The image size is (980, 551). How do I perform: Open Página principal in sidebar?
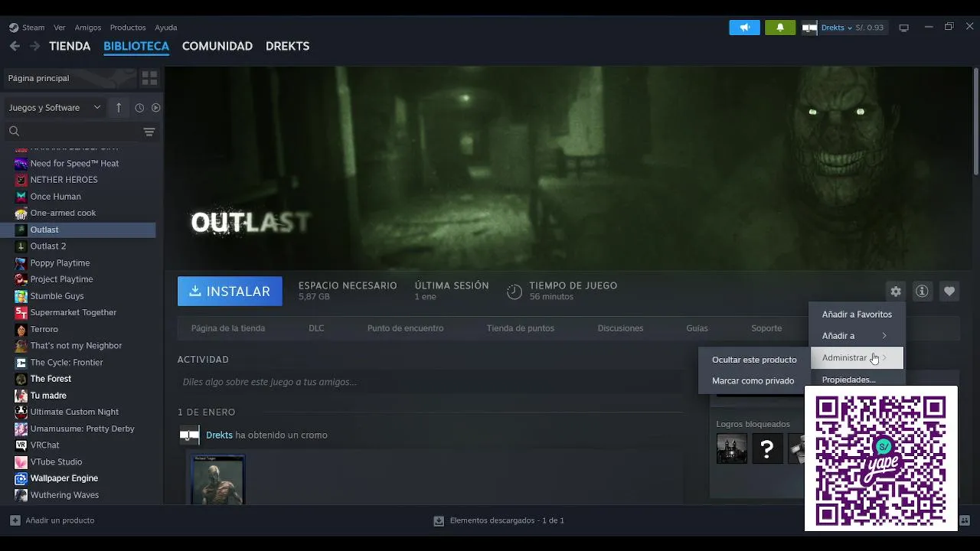click(70, 78)
